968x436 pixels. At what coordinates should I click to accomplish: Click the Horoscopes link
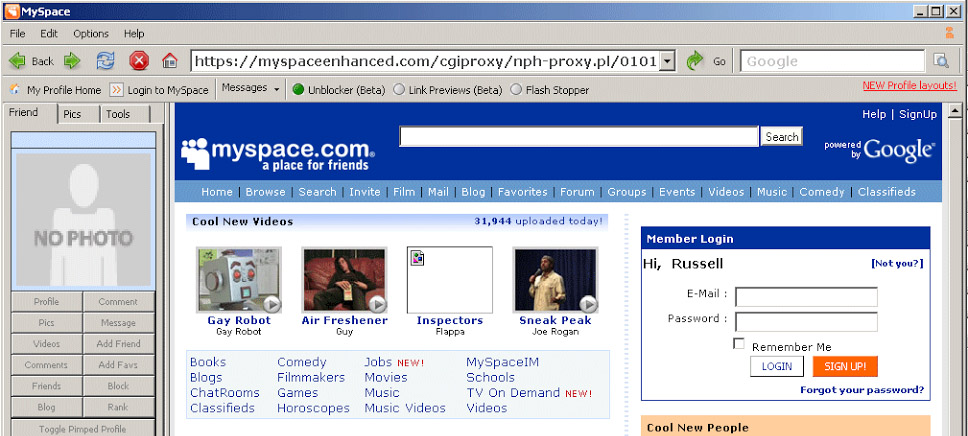(x=313, y=408)
